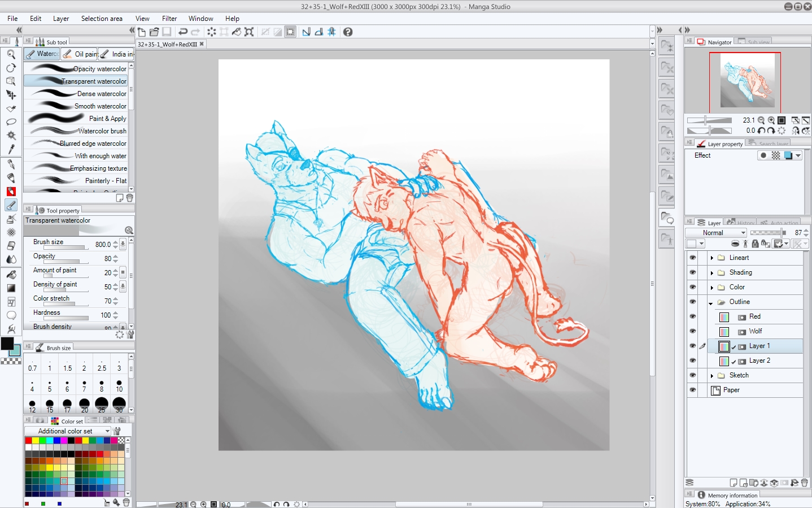The height and width of the screenshot is (508, 812).
Task: Hide the Wolf layer
Action: 693,331
